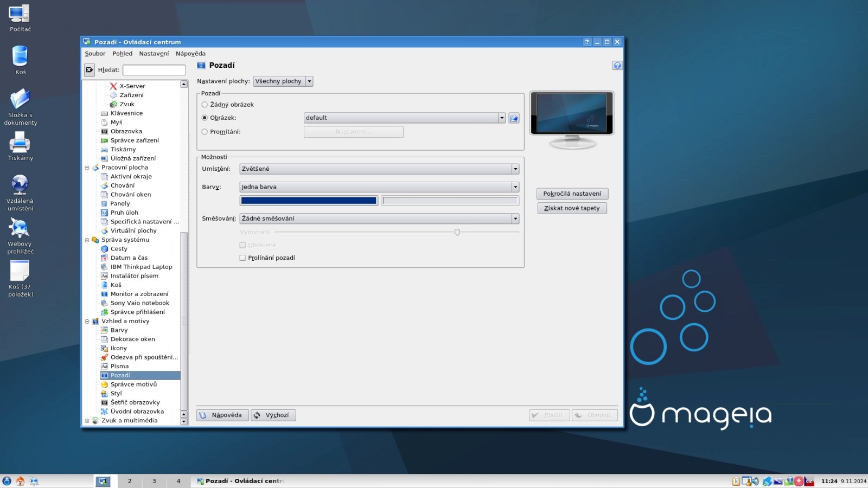Image resolution: width=868 pixels, height=488 pixels.
Task: Click the taskbar clock 11:24
Action: click(x=829, y=481)
